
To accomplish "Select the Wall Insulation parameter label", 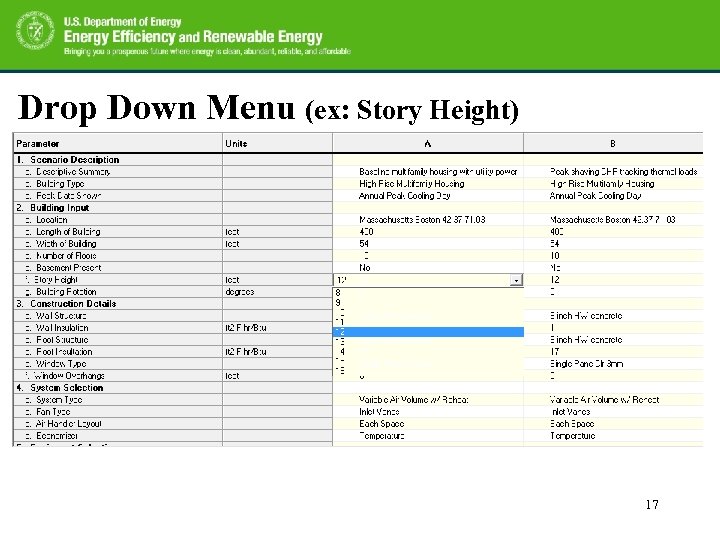I will [x=62, y=327].
